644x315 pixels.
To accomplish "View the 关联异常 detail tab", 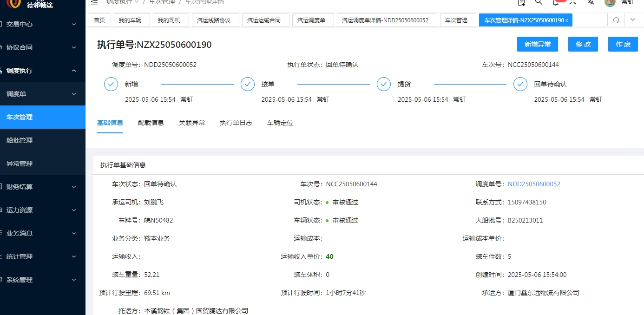I will click(x=192, y=123).
